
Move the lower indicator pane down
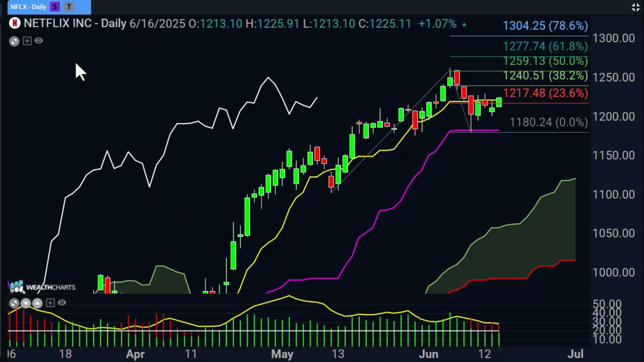26,303
